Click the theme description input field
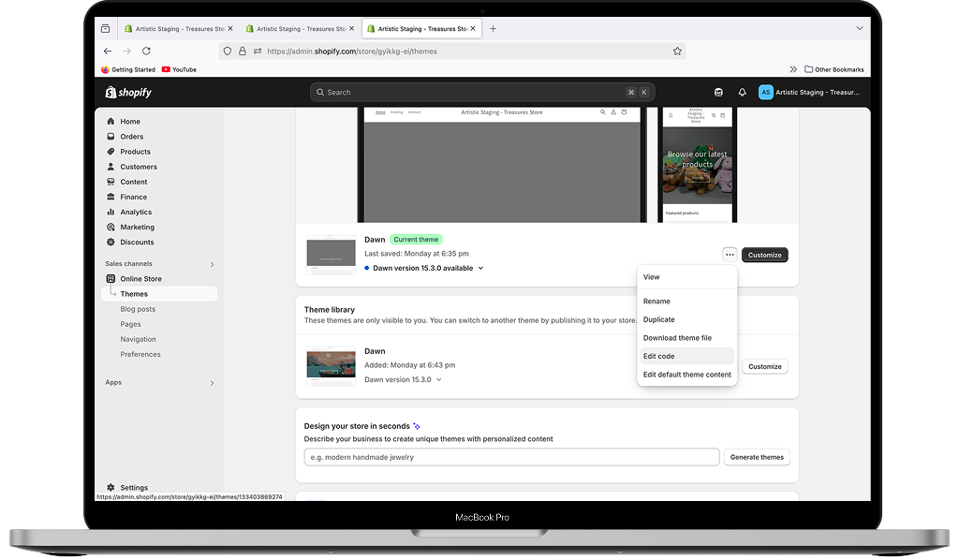 click(511, 457)
